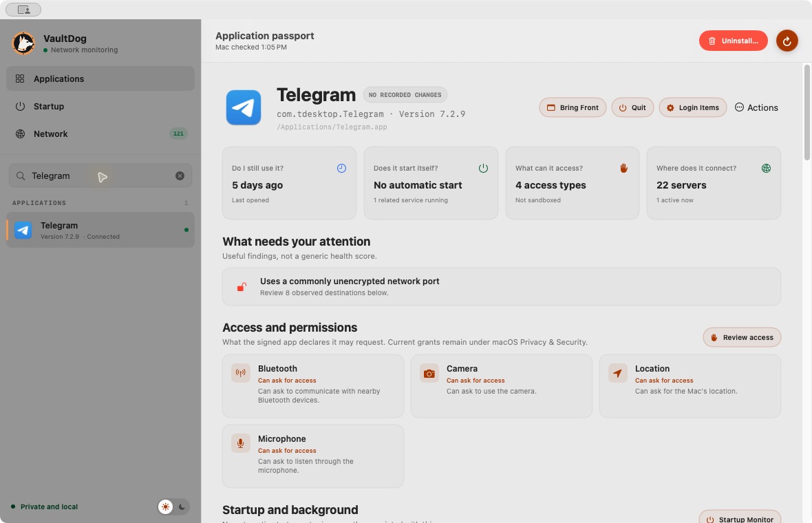Image resolution: width=812 pixels, height=523 pixels.
Task: Open the What can it access card
Action: [573, 183]
